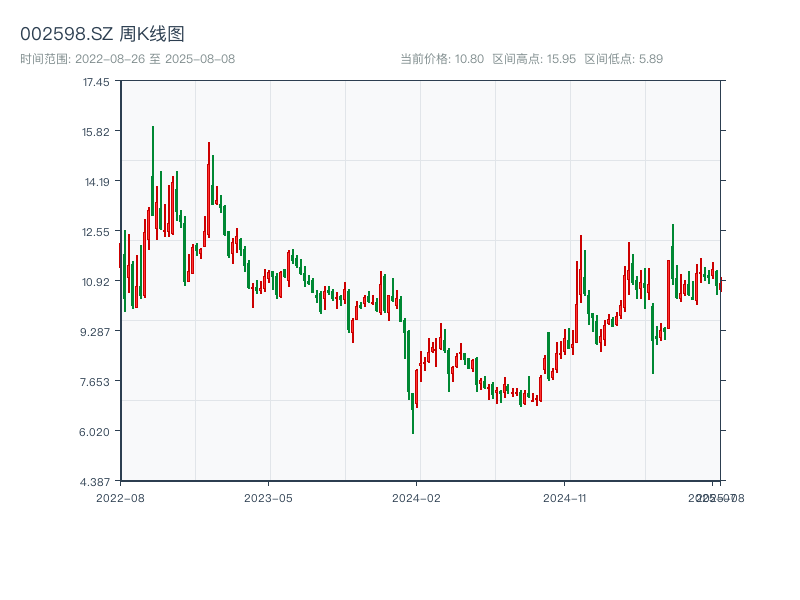Click the chart title 002598.SZ 周K线图
This screenshot has width=800, height=600.
102,34
